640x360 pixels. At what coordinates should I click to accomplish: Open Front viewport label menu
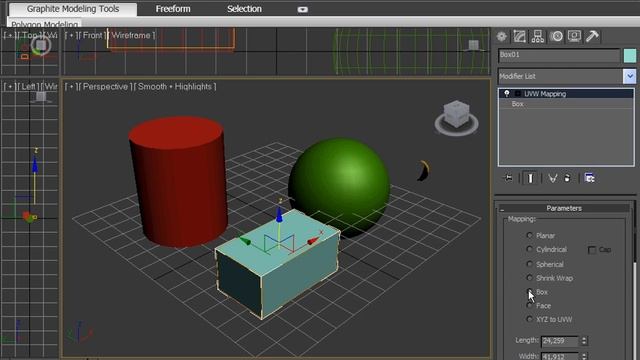tap(92, 36)
